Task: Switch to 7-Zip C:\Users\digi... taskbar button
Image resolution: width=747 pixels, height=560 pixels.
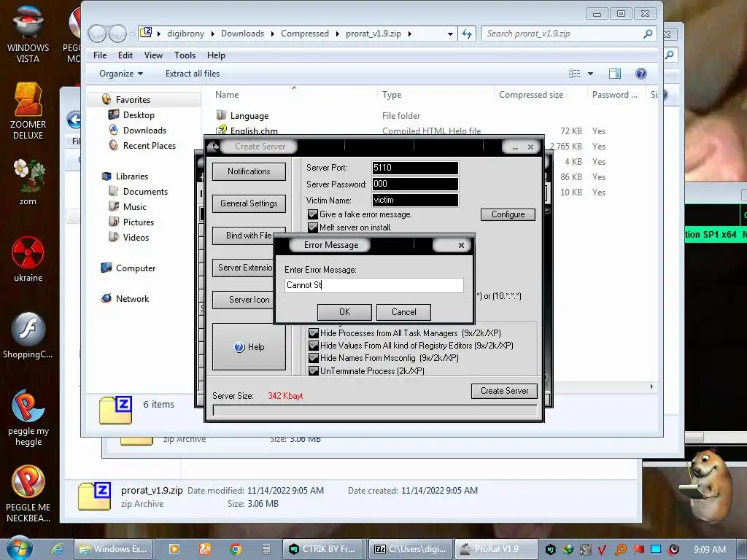Action: (410, 549)
